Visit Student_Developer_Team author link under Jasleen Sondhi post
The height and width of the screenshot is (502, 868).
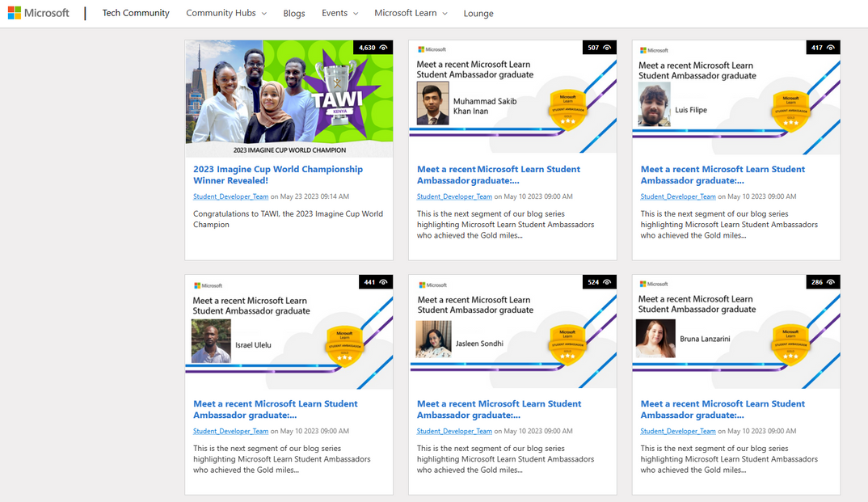tap(454, 431)
